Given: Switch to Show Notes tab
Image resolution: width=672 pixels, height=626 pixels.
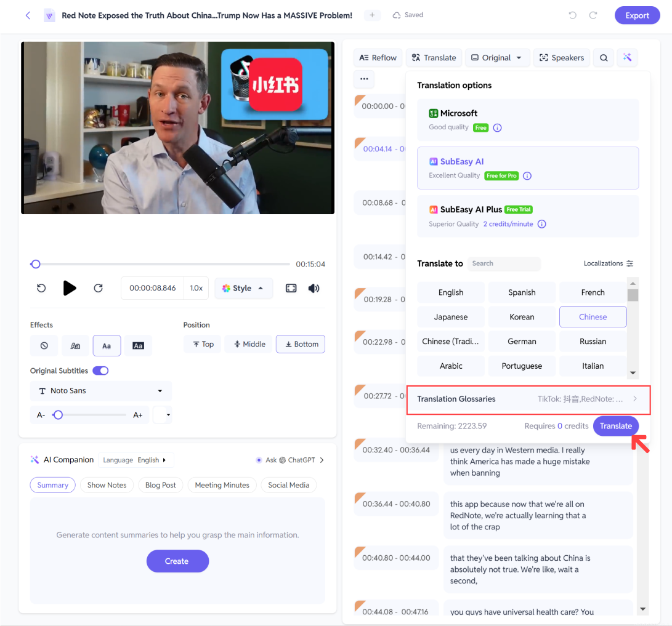Looking at the screenshot, I should click(x=107, y=485).
